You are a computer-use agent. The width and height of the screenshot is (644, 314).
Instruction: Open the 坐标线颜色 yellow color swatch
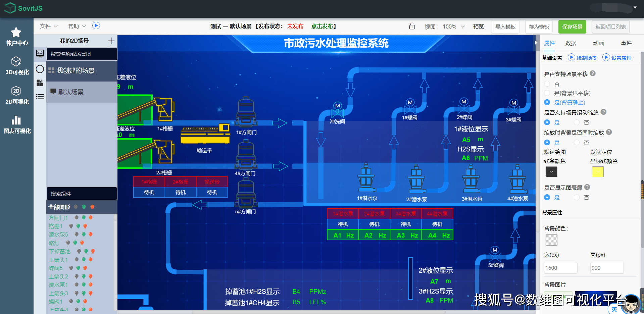tap(597, 172)
